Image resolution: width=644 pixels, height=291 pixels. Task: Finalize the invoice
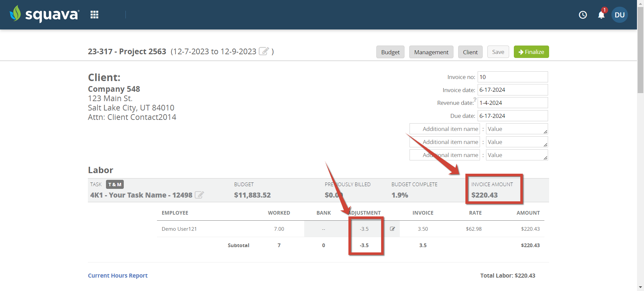531,52
